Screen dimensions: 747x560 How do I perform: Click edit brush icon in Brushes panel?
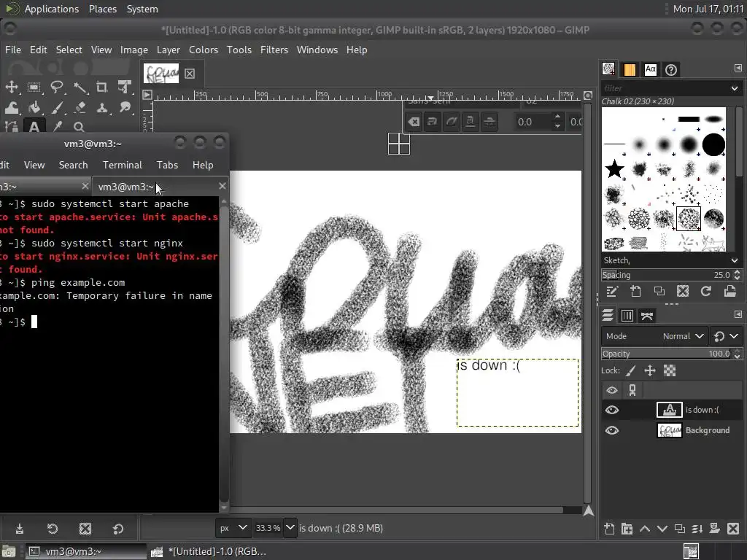612,292
